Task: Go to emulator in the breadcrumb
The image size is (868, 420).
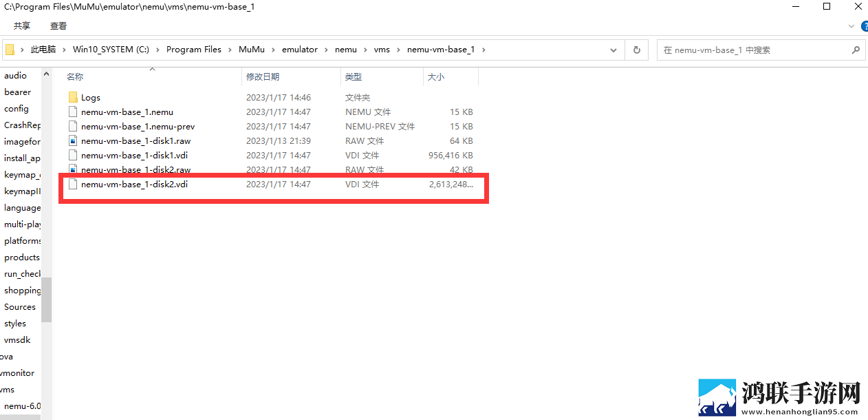Action: coord(300,50)
